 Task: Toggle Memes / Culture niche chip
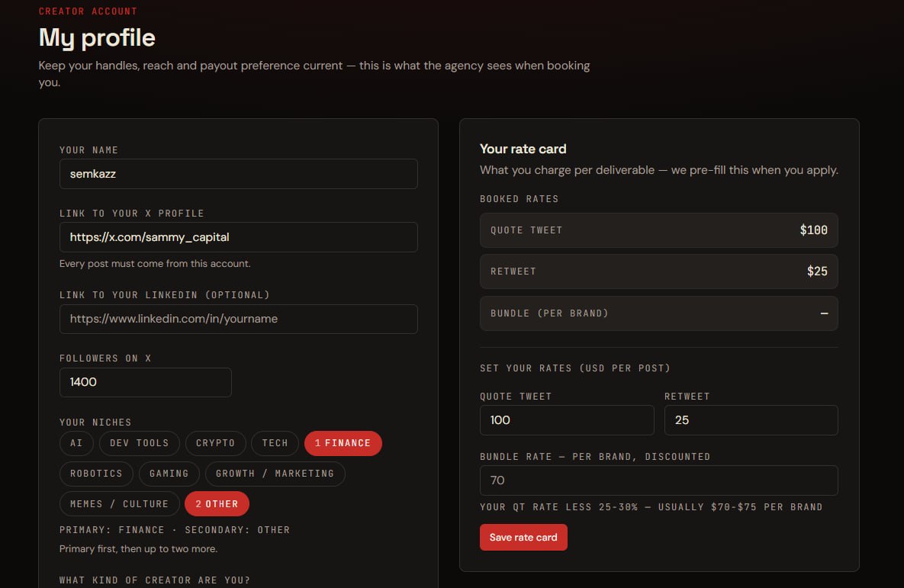pyautogui.click(x=119, y=504)
